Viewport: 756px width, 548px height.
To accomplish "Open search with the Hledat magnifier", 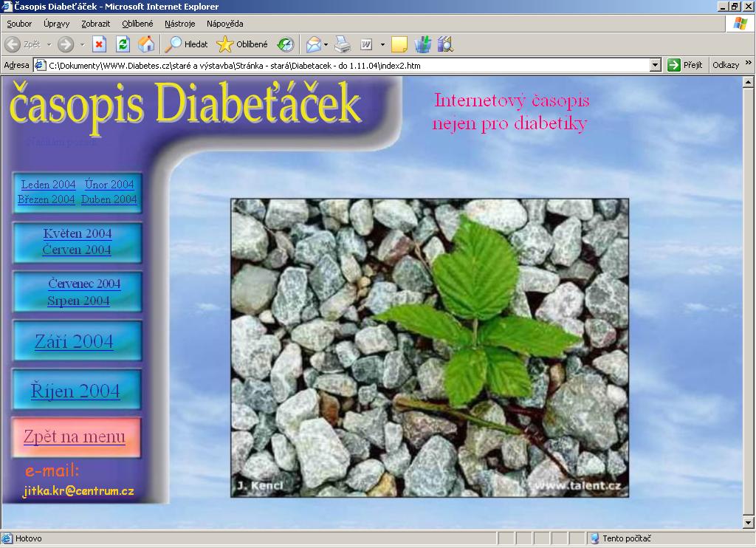I will [x=186, y=45].
